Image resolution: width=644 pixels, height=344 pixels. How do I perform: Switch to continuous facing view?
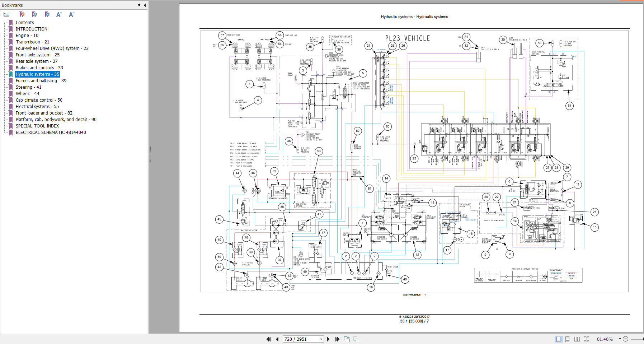[x=587, y=339]
